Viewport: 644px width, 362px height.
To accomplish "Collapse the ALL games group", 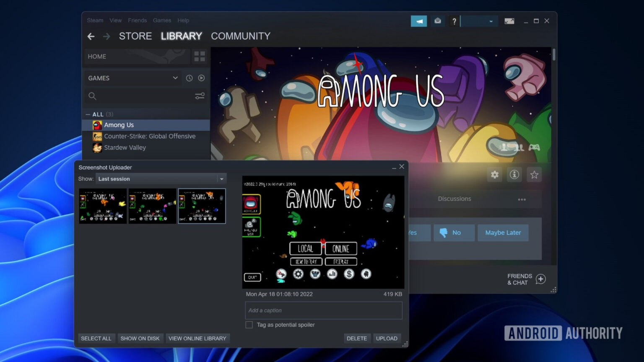I will [x=88, y=114].
